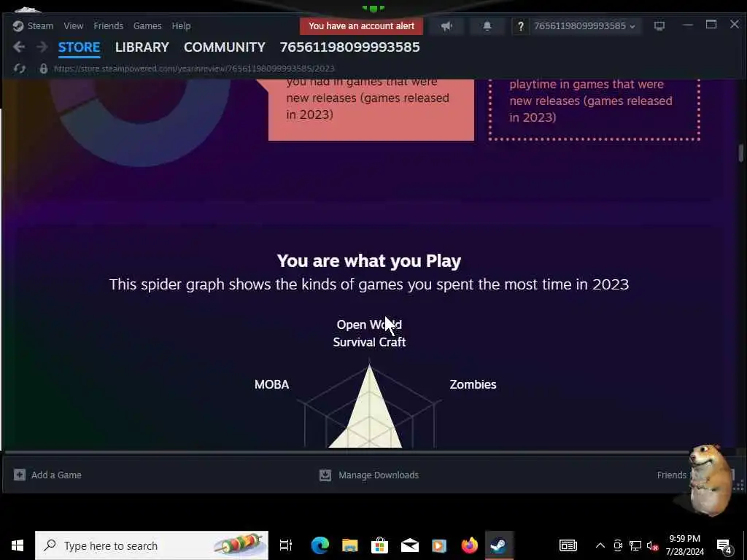Open notifications bell icon

(487, 26)
